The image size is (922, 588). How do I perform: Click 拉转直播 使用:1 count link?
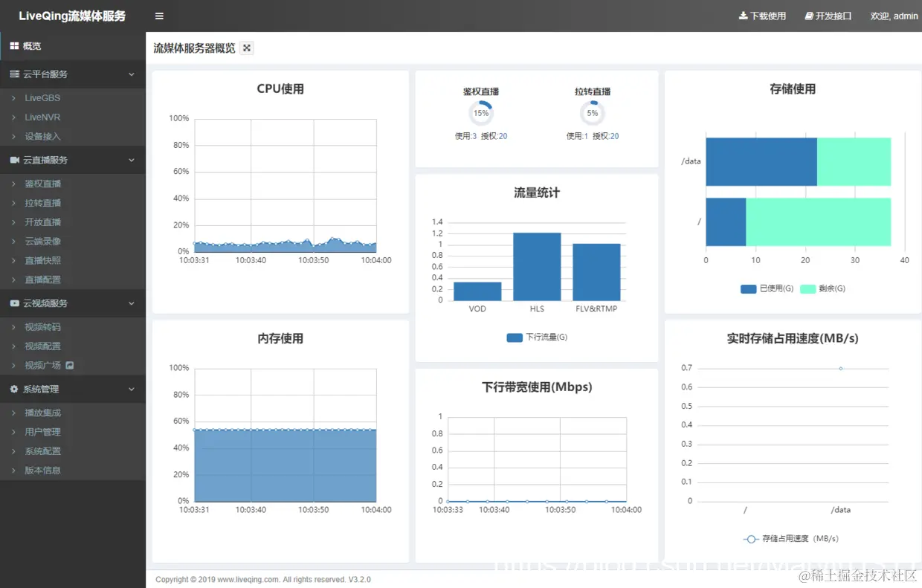(577, 136)
